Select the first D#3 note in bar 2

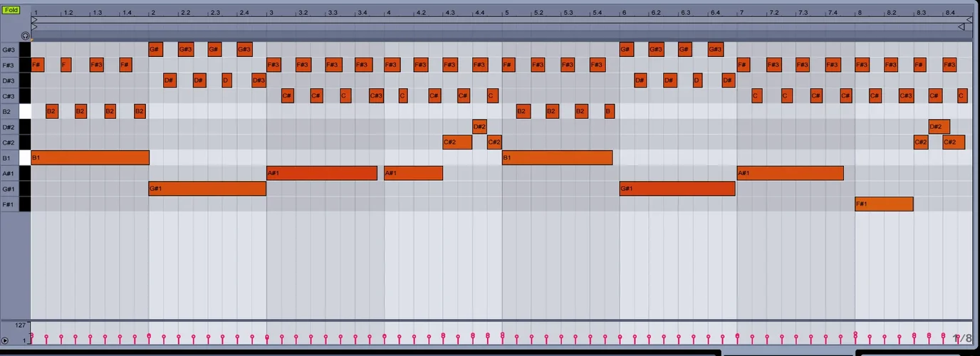170,80
